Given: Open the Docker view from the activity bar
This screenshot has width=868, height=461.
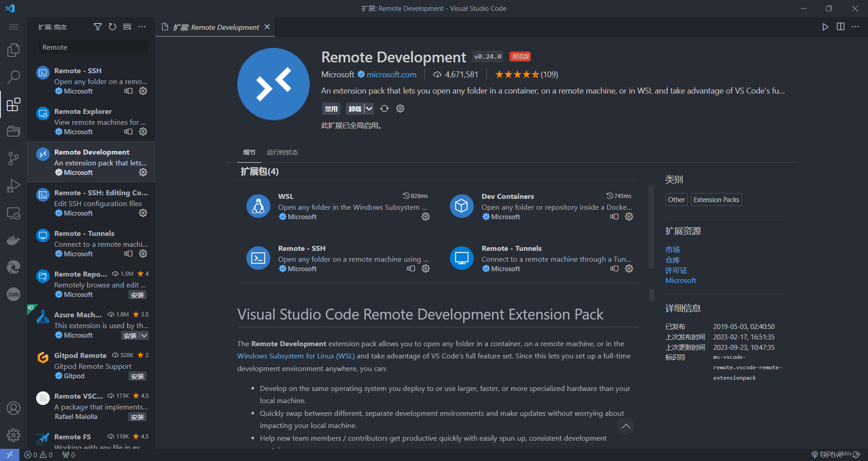Looking at the screenshot, I should coord(13,240).
